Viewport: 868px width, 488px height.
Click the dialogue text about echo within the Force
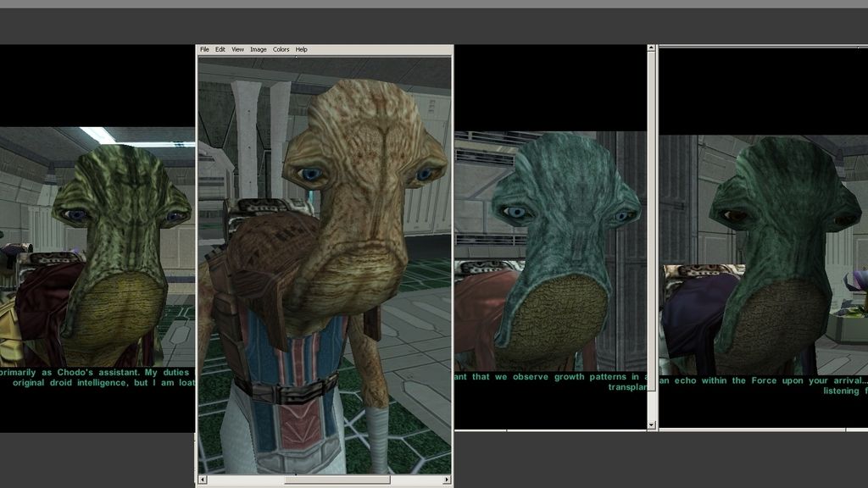754,380
